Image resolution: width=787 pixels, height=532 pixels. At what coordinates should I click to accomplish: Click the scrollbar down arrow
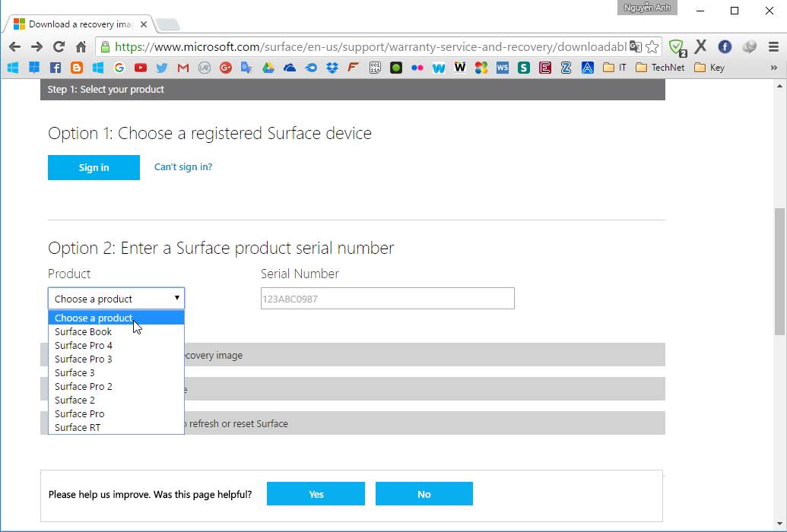pyautogui.click(x=779, y=524)
